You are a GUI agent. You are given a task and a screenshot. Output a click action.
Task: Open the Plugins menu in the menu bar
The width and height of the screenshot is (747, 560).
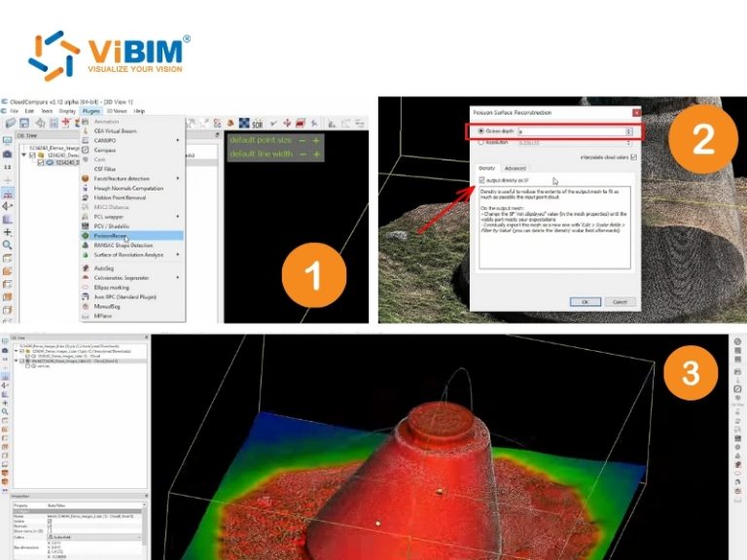pyautogui.click(x=91, y=111)
